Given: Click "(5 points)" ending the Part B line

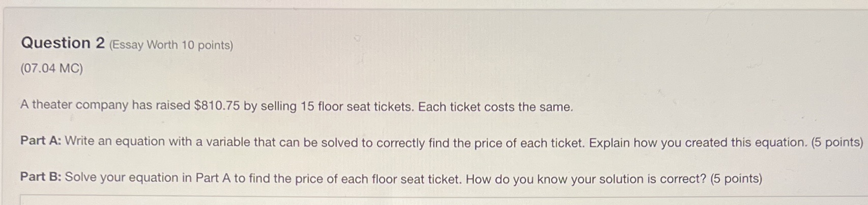Looking at the screenshot, I should coord(736,179).
